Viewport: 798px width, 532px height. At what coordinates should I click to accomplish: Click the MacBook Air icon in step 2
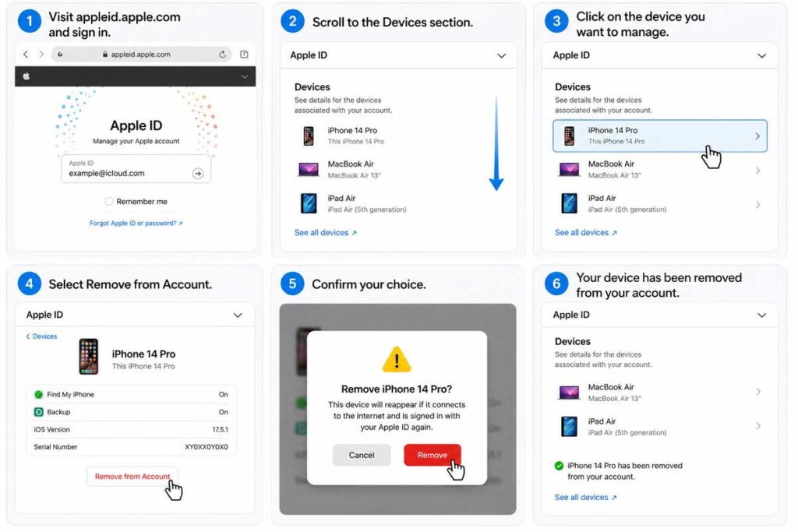tap(309, 169)
